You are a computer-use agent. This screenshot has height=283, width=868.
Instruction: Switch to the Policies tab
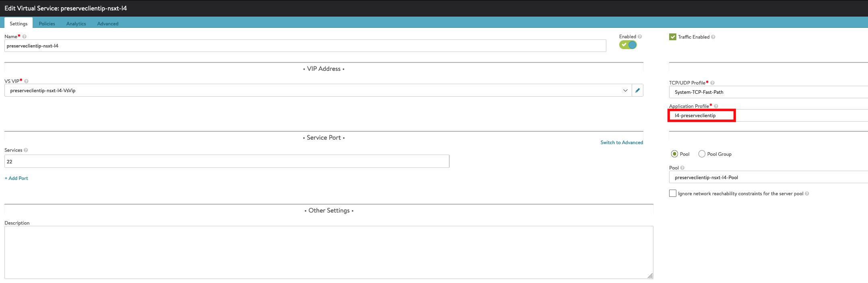click(x=47, y=24)
